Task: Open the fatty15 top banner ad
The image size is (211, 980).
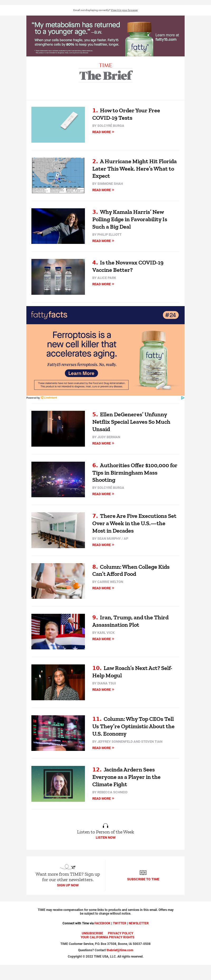Action: [x=105, y=36]
